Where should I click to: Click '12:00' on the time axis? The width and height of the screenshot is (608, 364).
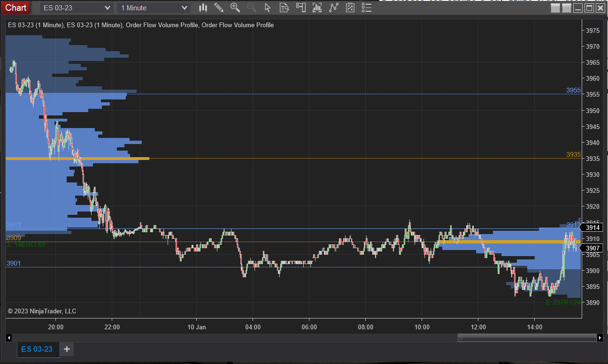pos(478,327)
